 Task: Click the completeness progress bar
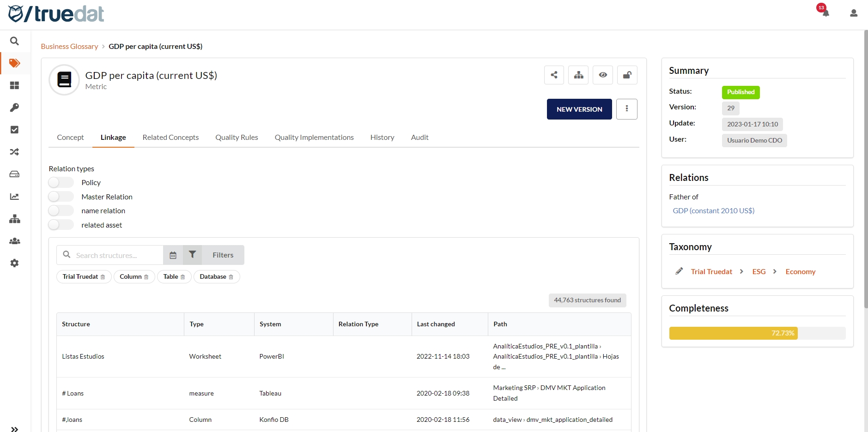757,333
